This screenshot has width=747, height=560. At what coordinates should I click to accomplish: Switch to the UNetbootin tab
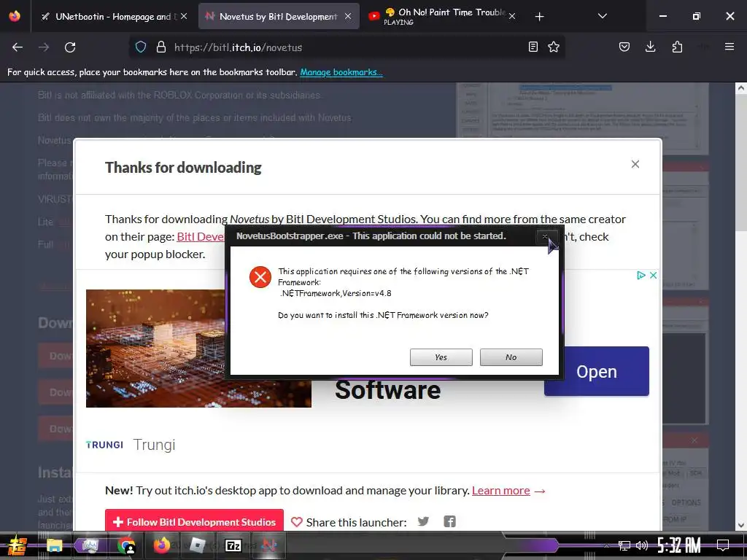115,17
